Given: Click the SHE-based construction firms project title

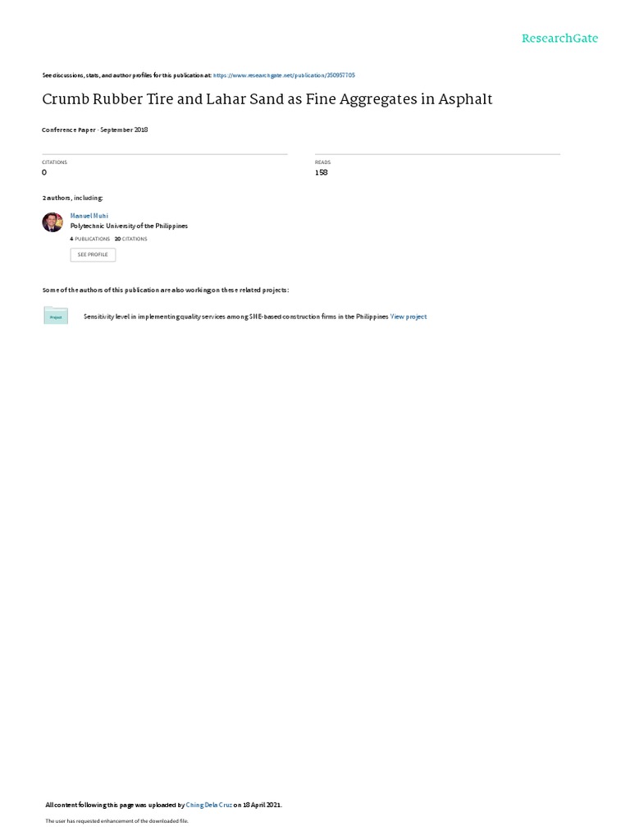Looking at the screenshot, I should coord(235,317).
